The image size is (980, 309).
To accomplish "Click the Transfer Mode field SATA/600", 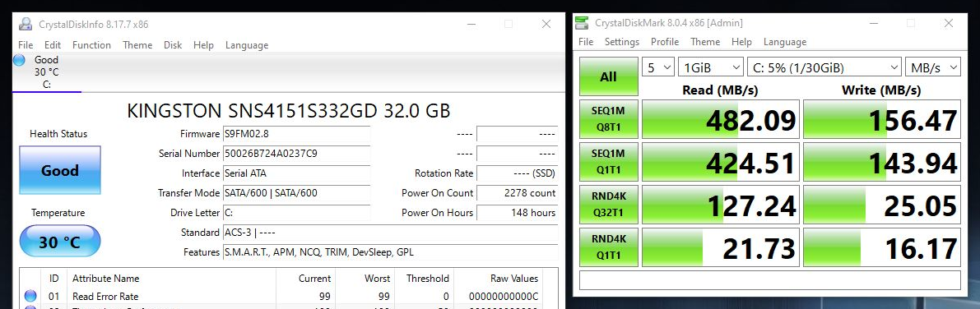I will (x=296, y=193).
